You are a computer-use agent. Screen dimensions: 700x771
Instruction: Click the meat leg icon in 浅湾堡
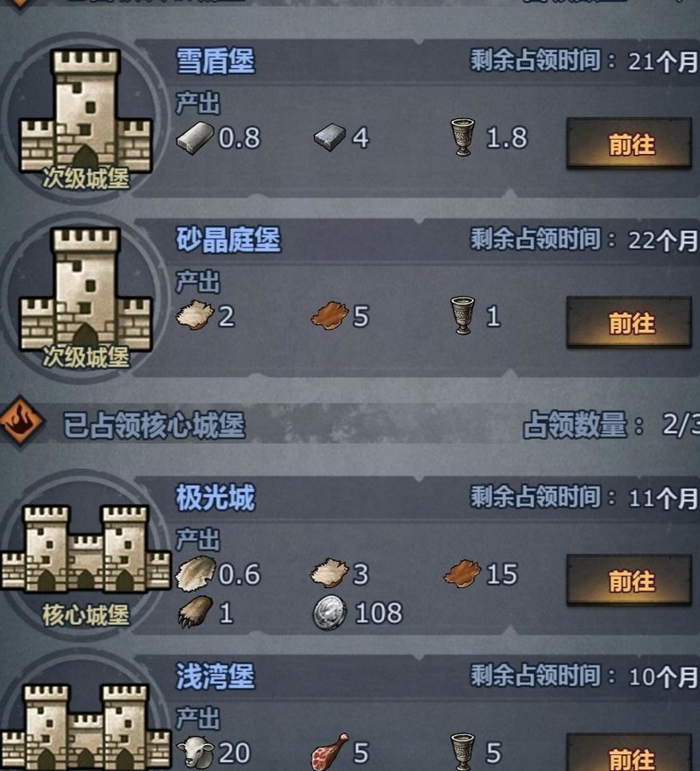(329, 752)
